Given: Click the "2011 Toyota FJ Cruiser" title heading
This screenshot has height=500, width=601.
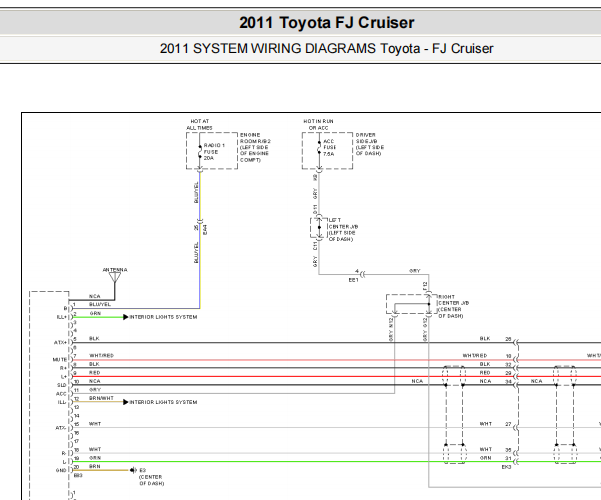Looking at the screenshot, I should coord(327,23).
